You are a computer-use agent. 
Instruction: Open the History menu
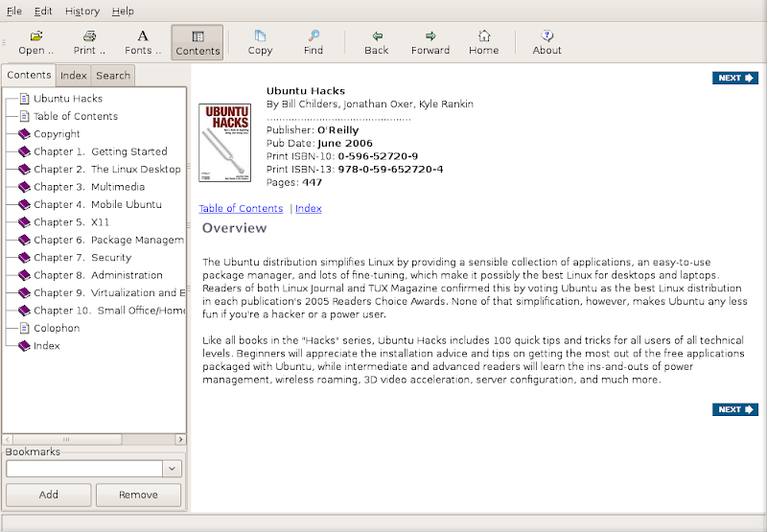click(82, 11)
